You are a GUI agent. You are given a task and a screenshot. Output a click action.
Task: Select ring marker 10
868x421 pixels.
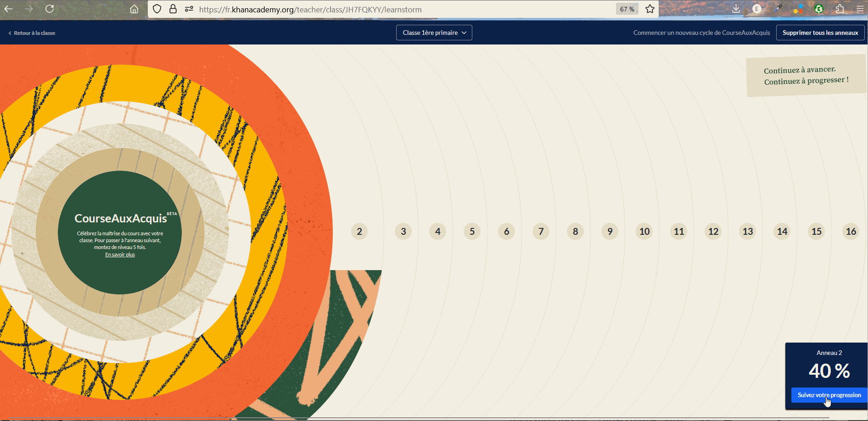point(644,232)
